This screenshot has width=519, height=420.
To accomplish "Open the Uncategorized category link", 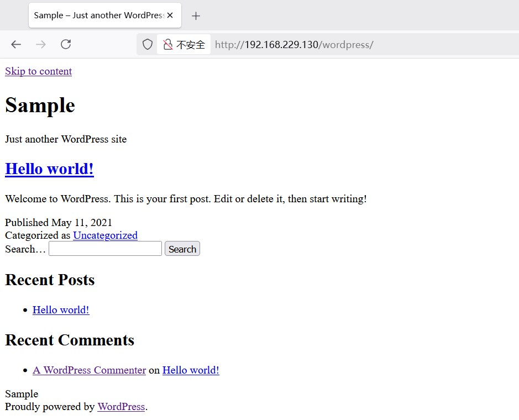I will 105,235.
